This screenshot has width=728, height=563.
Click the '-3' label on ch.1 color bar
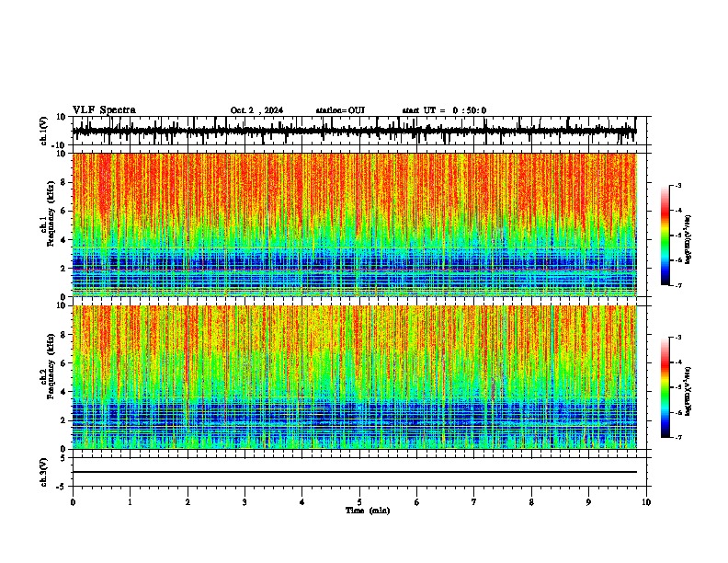tap(677, 185)
